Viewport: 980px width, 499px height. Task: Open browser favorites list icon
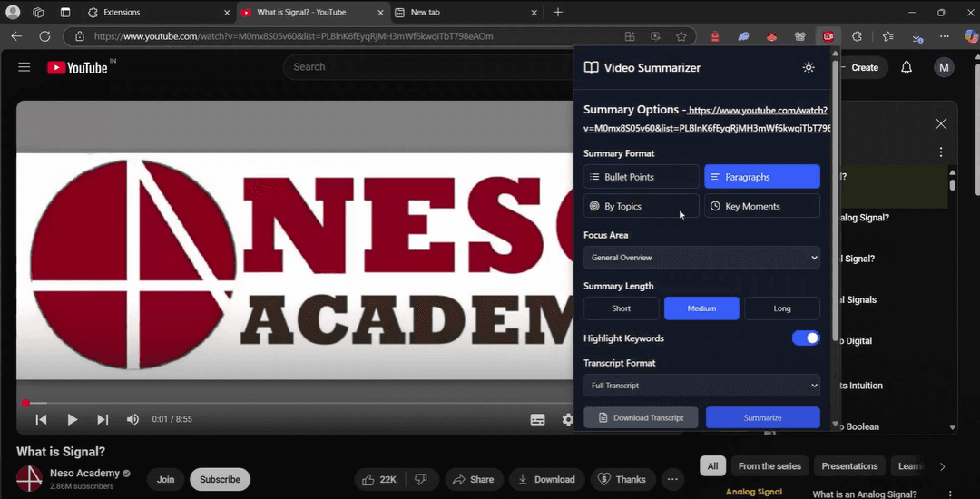[887, 36]
